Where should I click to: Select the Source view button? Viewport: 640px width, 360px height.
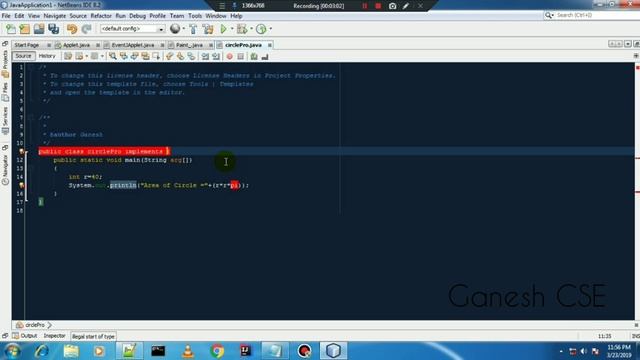[x=23, y=56]
